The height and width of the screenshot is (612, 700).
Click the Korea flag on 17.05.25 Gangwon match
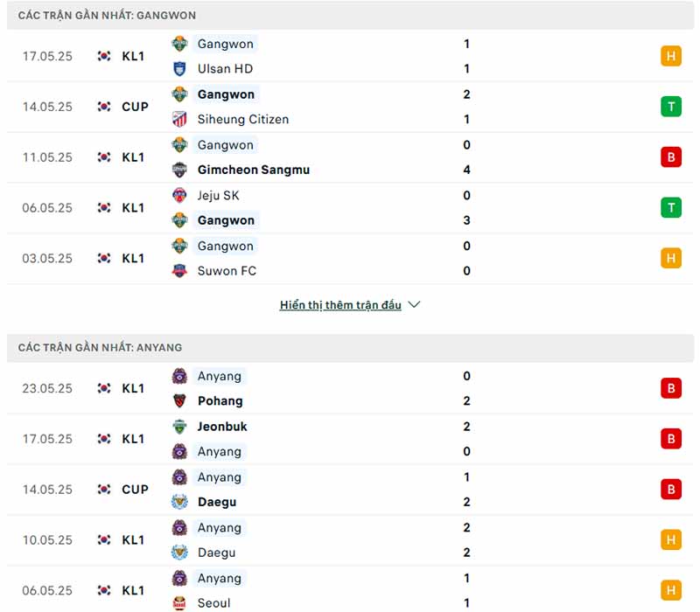point(104,56)
